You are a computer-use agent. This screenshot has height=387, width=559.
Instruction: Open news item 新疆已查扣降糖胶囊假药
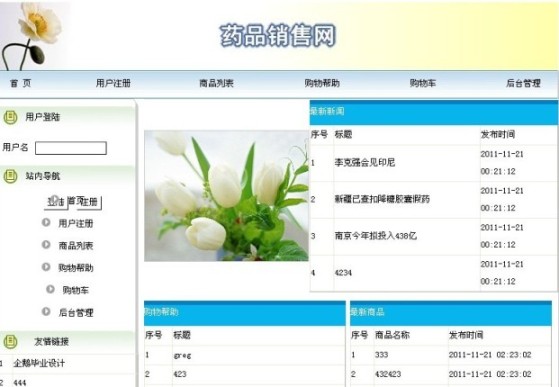coord(382,199)
